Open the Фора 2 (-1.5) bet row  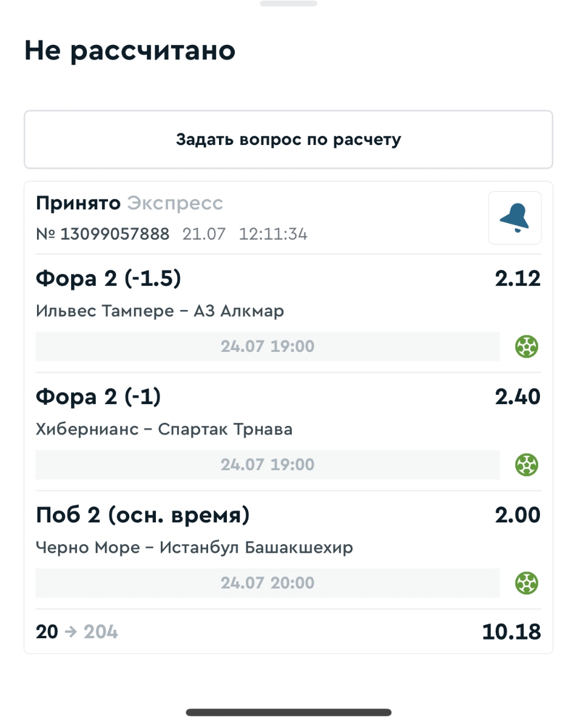(x=109, y=278)
